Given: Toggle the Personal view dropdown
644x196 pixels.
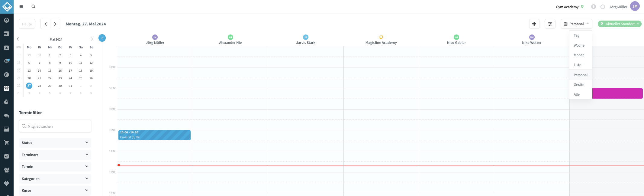Looking at the screenshot, I should [x=576, y=24].
